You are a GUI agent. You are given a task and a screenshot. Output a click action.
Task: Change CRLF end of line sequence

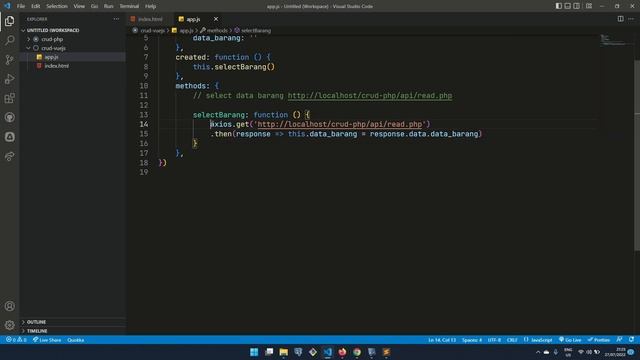(x=512, y=340)
